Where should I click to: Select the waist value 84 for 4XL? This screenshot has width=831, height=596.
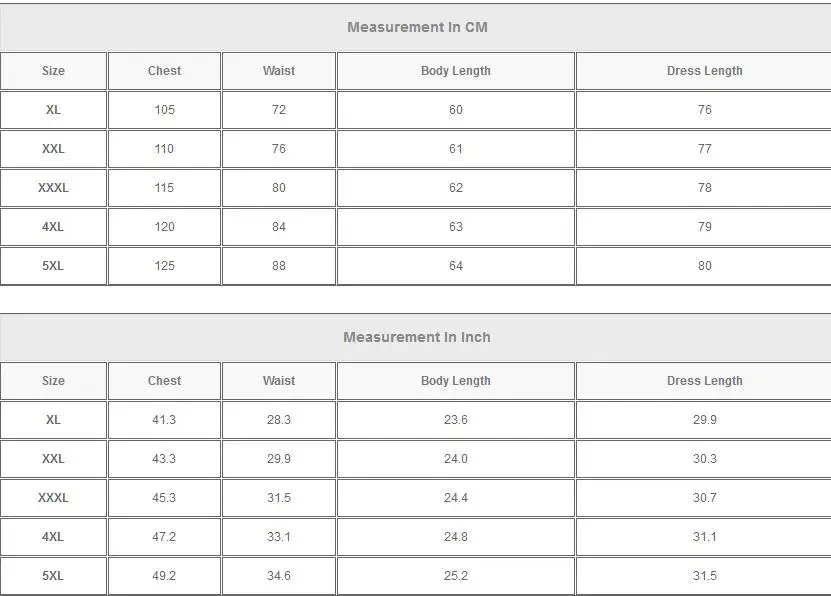[x=279, y=227]
